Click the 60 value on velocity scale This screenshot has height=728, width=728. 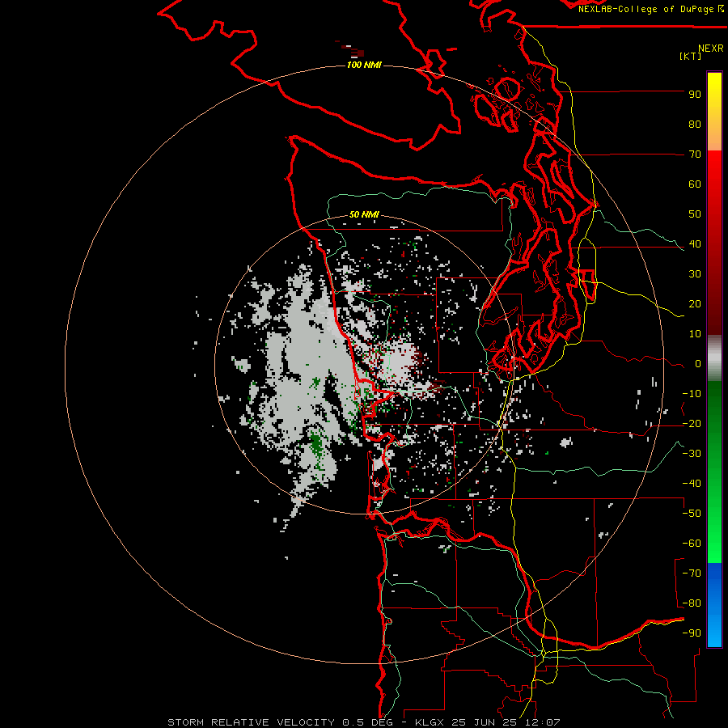point(695,184)
